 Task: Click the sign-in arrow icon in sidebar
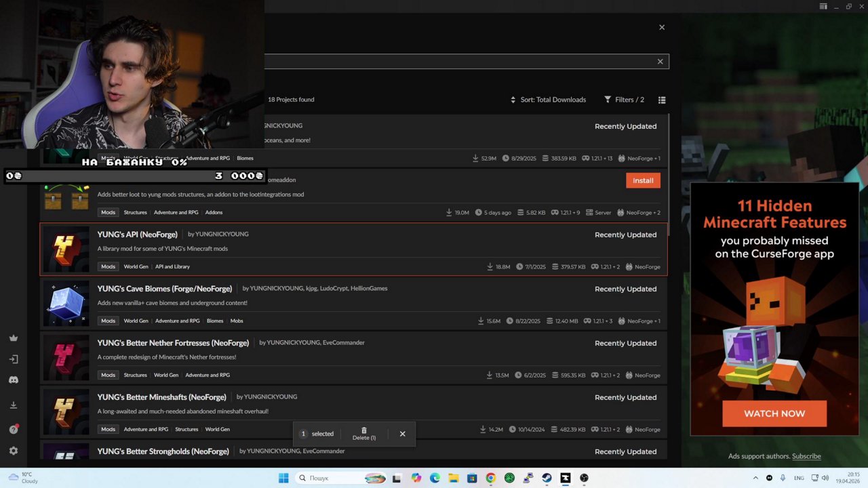[x=14, y=359]
